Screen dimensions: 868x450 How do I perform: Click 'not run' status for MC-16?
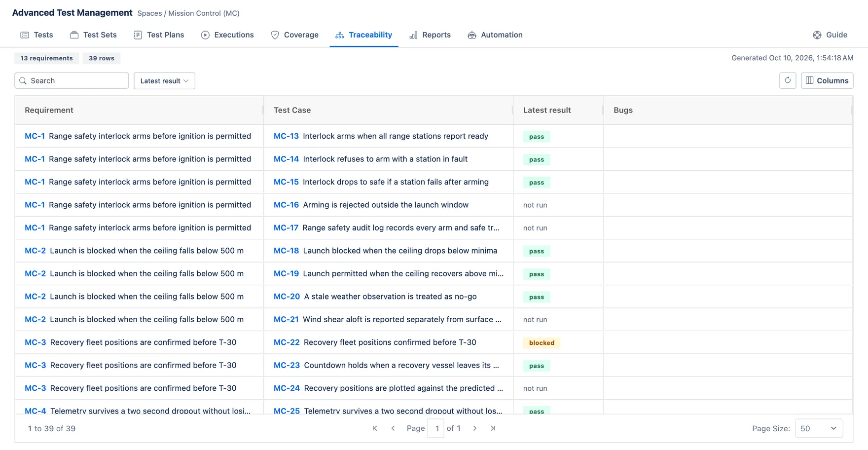[535, 205]
